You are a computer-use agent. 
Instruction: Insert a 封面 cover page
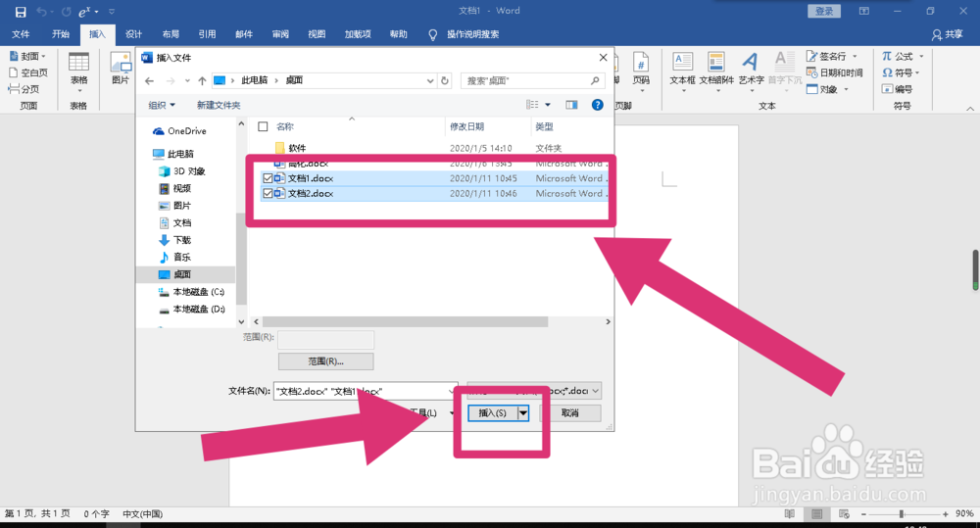[x=27, y=56]
